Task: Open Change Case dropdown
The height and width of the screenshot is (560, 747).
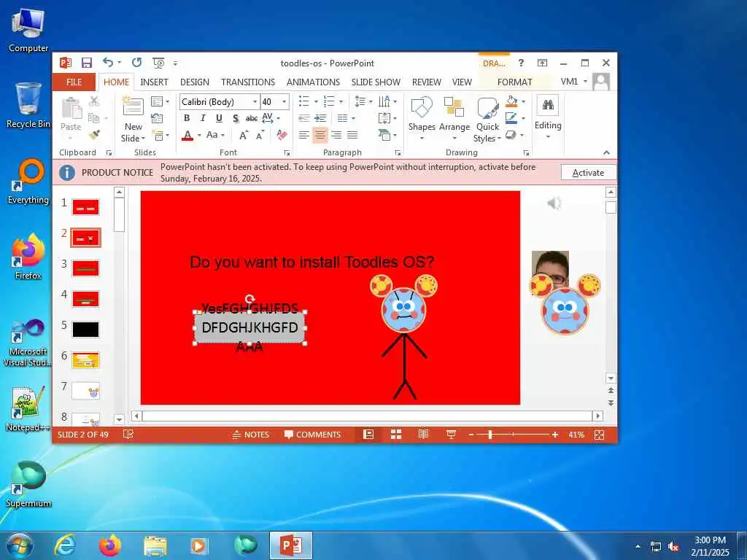Action: [x=215, y=135]
